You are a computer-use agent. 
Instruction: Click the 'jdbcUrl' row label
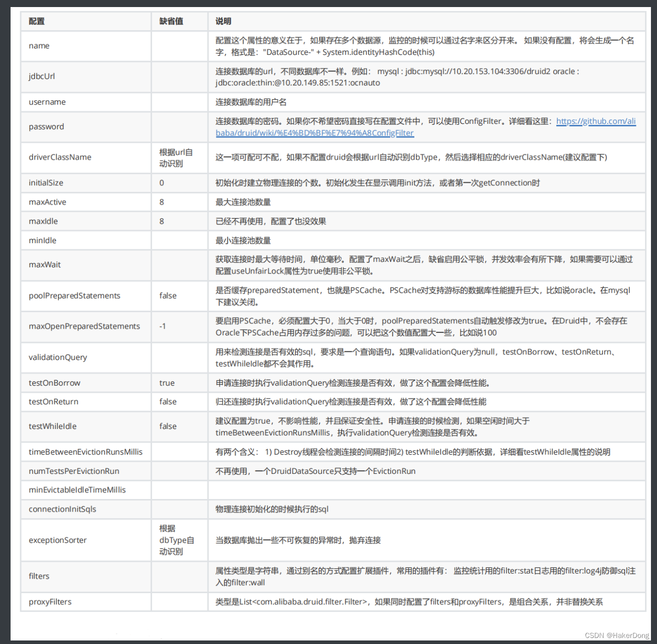pos(42,77)
